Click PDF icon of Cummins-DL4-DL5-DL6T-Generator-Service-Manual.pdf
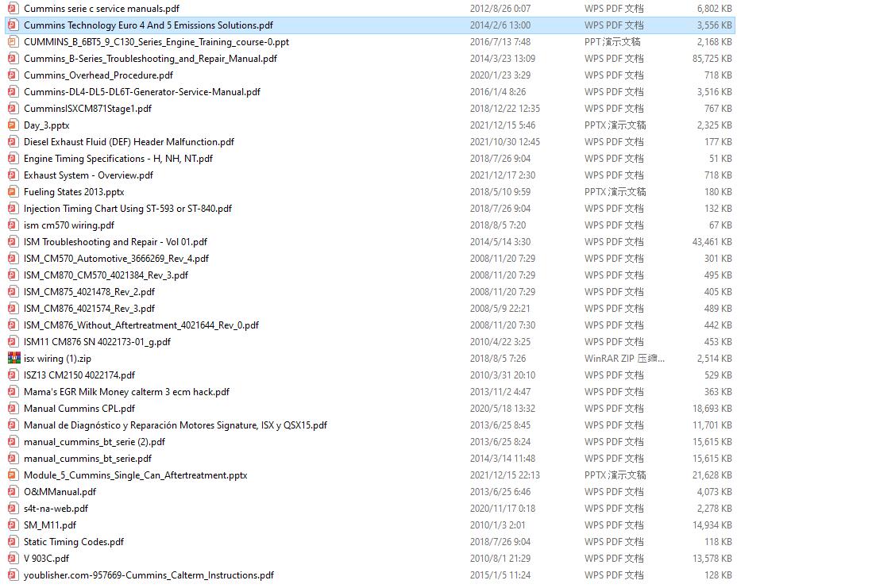The image size is (872, 588). click(12, 92)
